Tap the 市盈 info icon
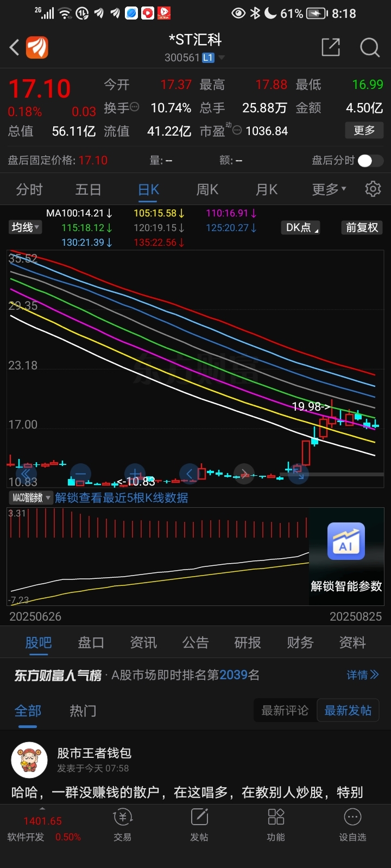The height and width of the screenshot is (868, 391). tap(237, 130)
